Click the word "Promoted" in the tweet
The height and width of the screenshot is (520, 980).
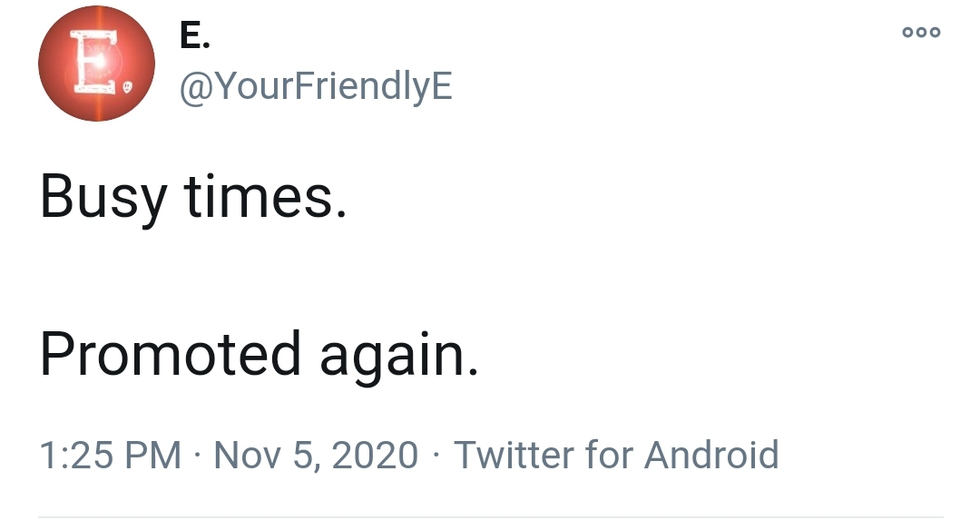(x=171, y=353)
